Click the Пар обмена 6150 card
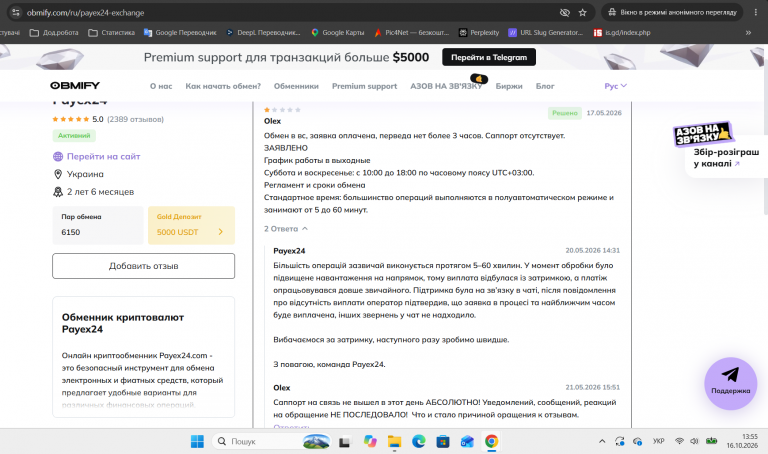768x454 pixels. point(98,225)
